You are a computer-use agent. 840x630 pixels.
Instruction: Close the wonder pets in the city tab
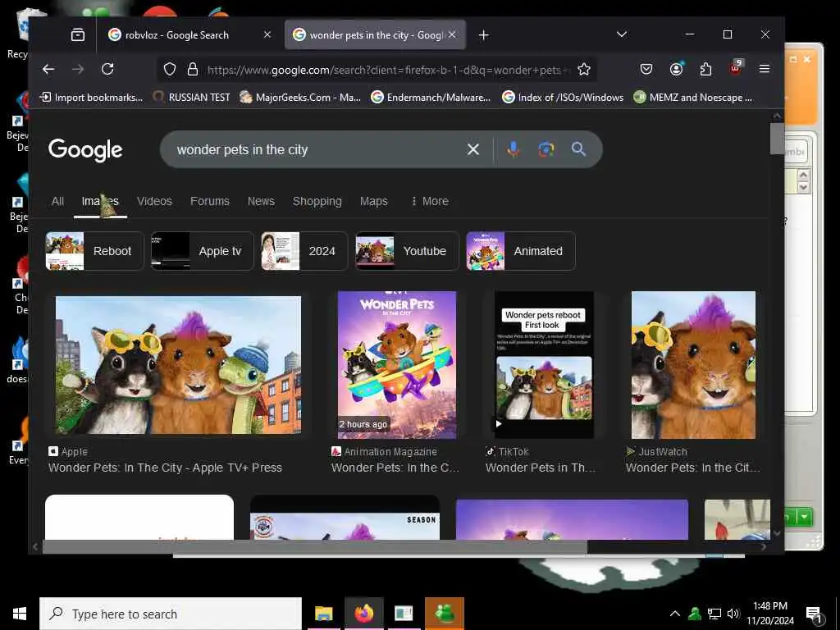tap(452, 34)
